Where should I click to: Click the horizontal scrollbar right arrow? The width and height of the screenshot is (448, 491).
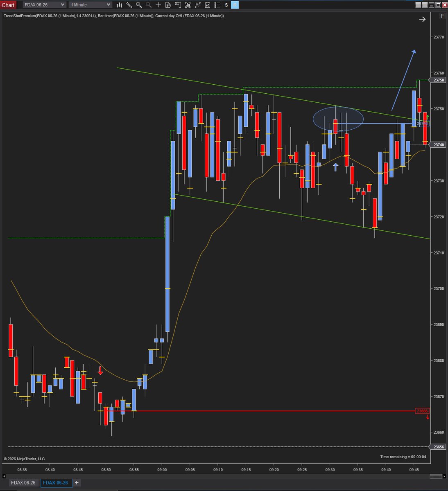point(444,476)
